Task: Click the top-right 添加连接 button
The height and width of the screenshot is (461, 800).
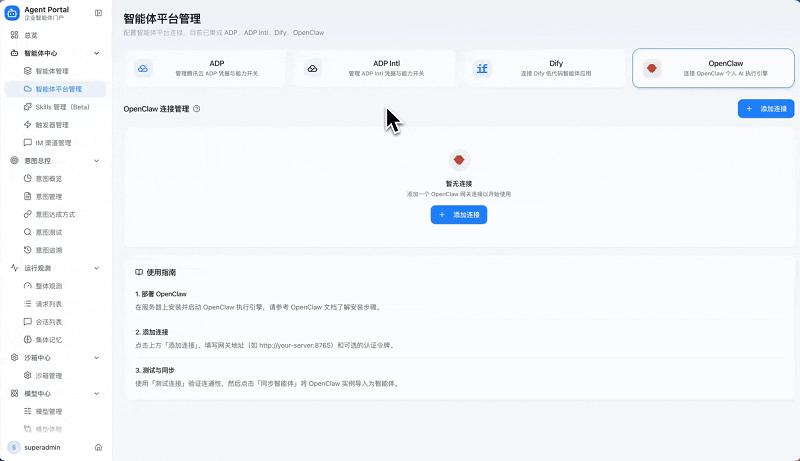Action: 760,108
